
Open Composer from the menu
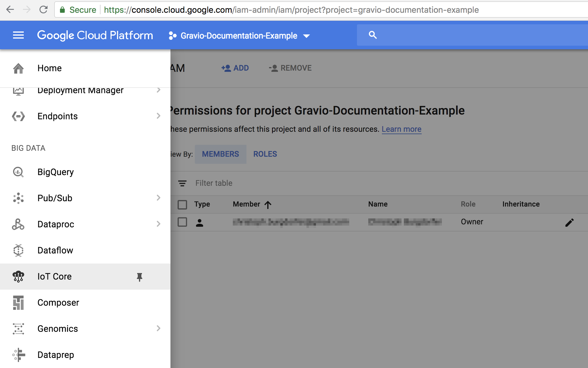85,303
